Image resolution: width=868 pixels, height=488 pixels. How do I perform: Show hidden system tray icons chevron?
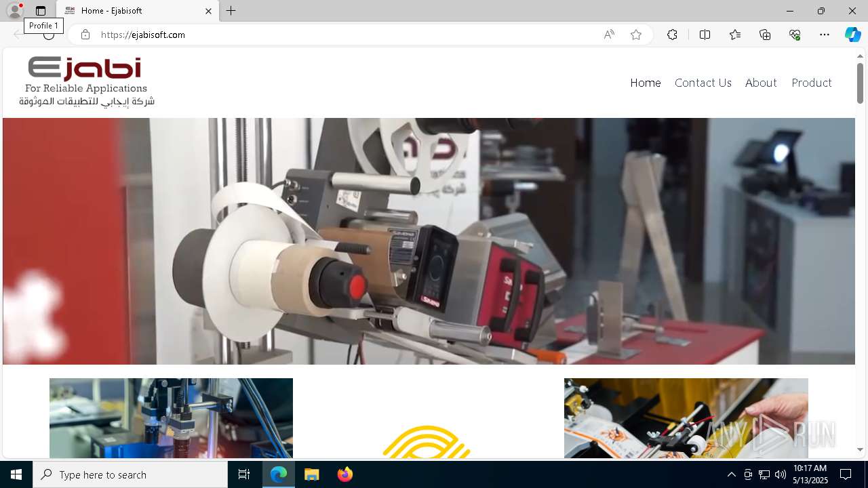731,474
